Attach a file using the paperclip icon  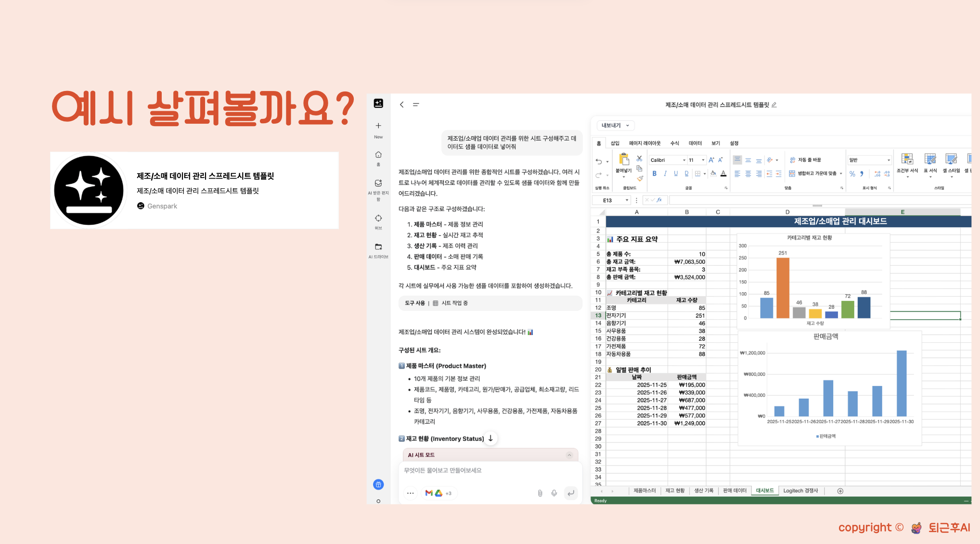[x=540, y=493]
